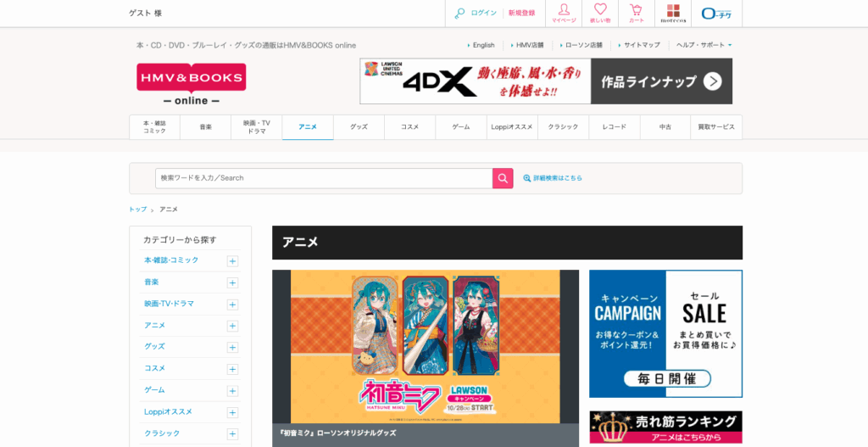Click the HMV&BOOKS online logo
The width and height of the screenshot is (868, 447).
coord(191,84)
